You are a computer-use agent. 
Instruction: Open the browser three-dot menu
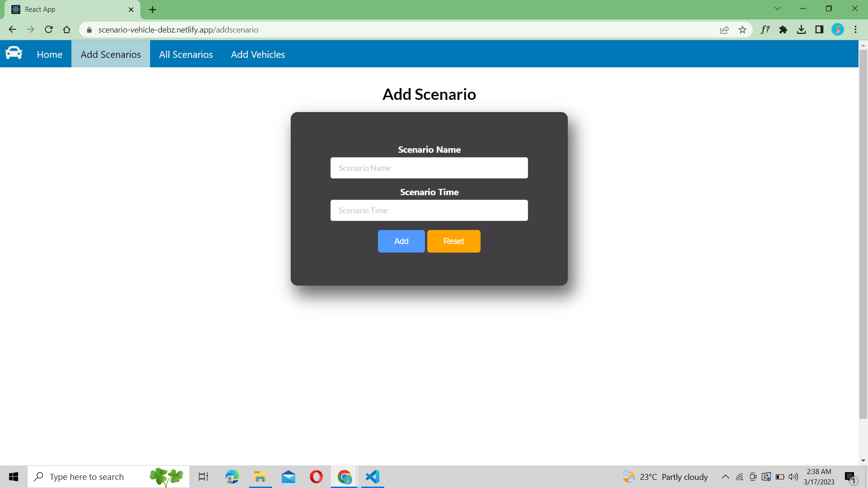(855, 29)
